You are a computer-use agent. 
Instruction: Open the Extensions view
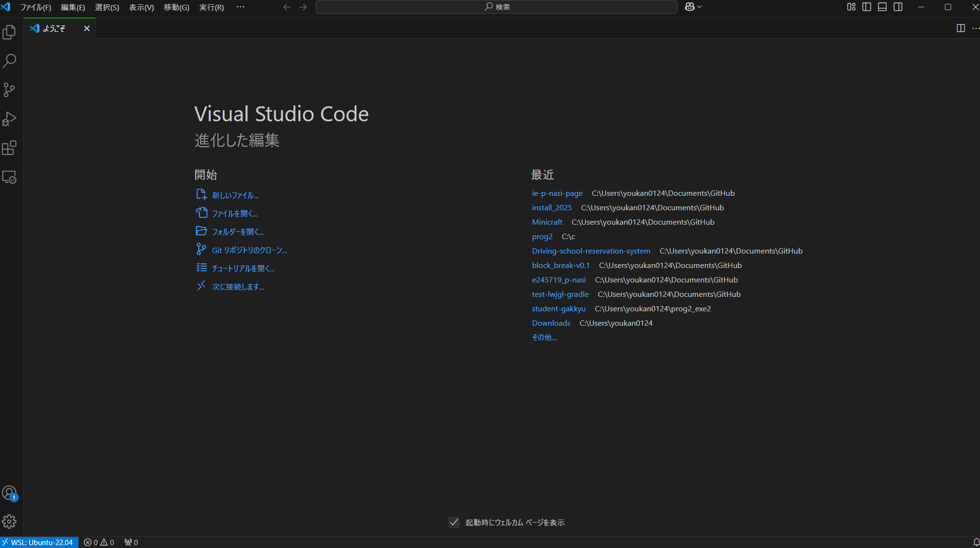9,148
